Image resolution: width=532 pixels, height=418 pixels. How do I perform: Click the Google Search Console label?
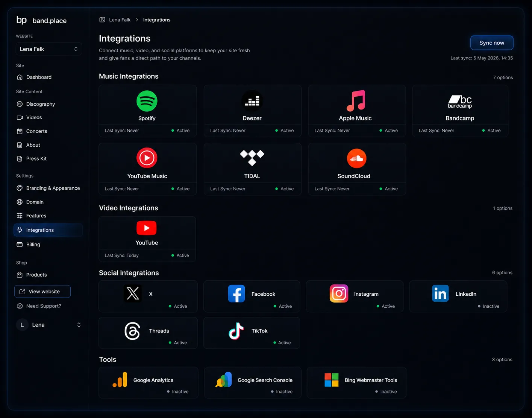(265, 380)
